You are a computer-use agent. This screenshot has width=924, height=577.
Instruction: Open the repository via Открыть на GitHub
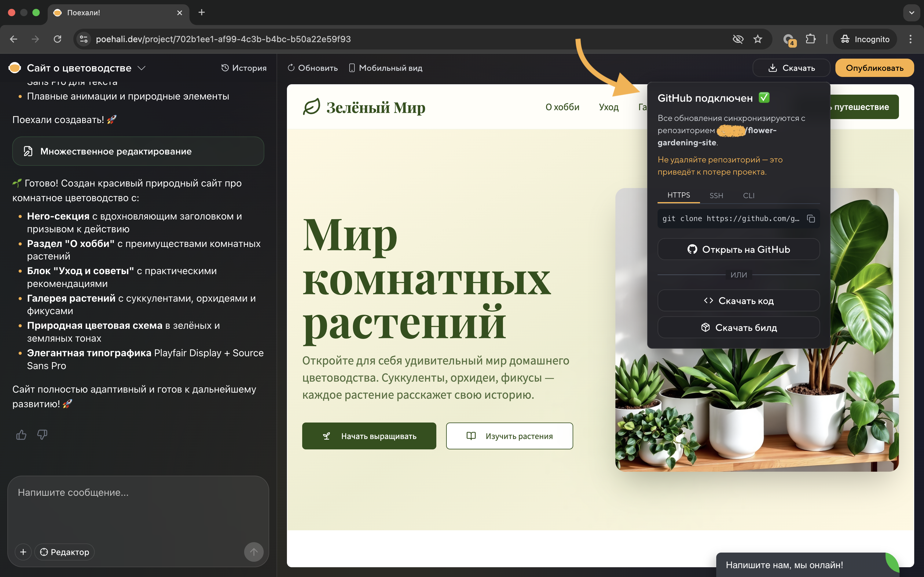(739, 249)
